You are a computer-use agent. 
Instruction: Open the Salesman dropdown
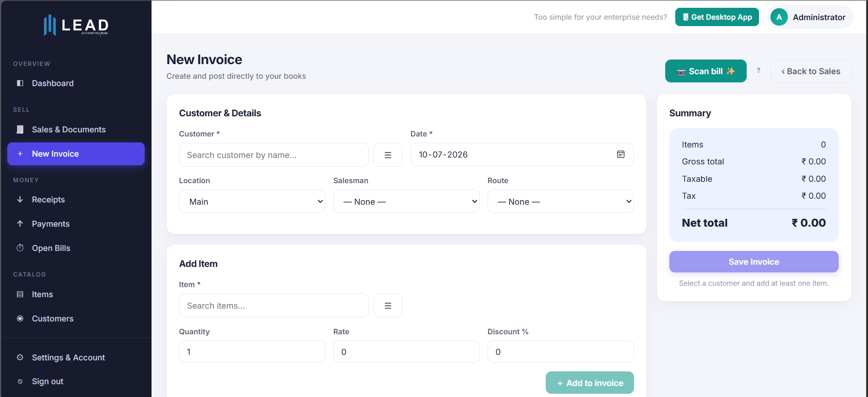[x=407, y=201]
